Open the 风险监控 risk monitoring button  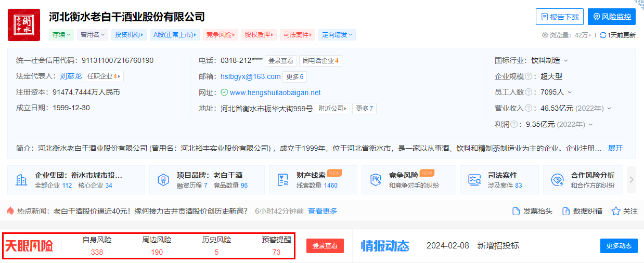tap(612, 17)
